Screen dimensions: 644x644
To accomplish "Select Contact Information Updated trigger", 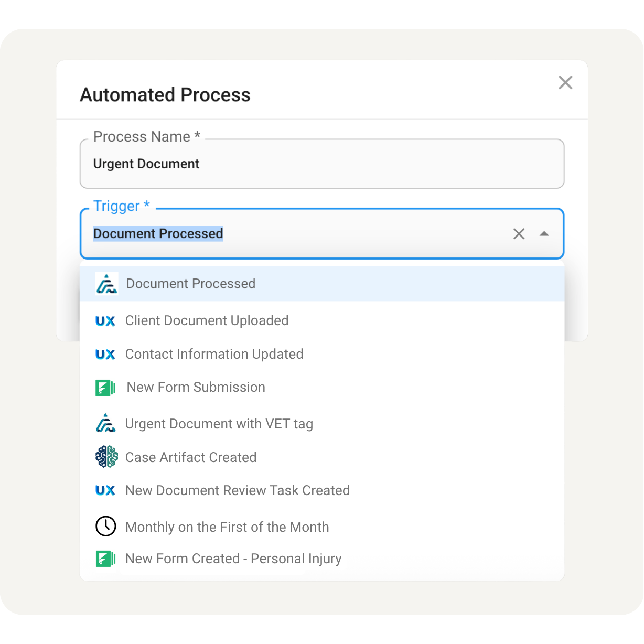I will [x=214, y=355].
